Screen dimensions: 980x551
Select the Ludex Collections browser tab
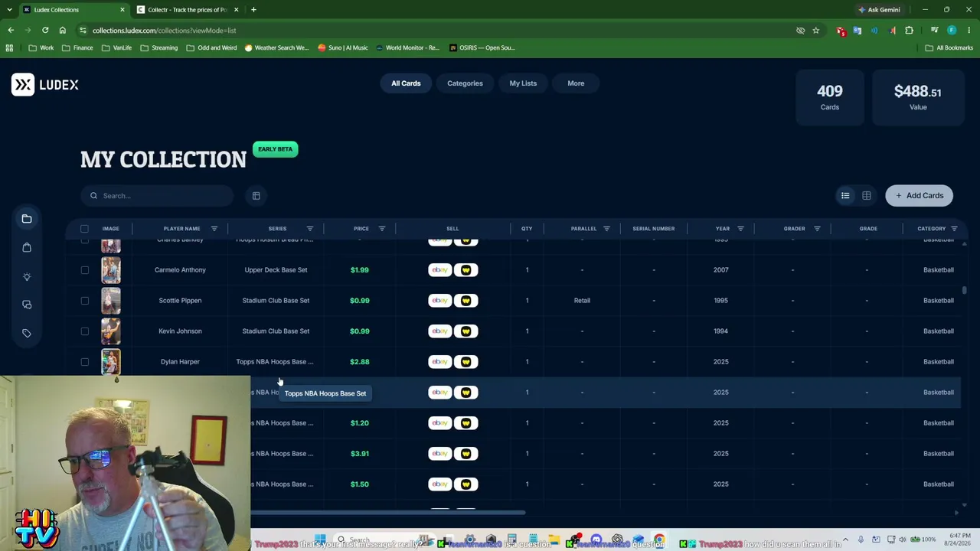click(x=73, y=10)
